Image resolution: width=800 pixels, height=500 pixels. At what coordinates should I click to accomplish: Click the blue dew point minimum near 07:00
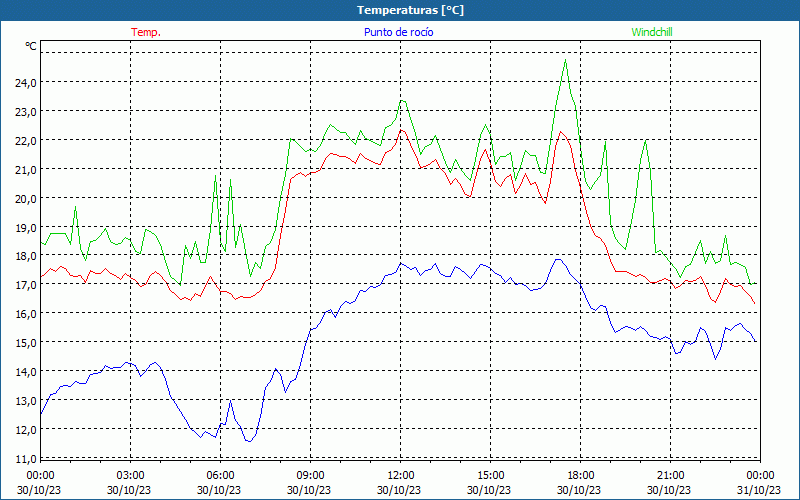(x=249, y=441)
